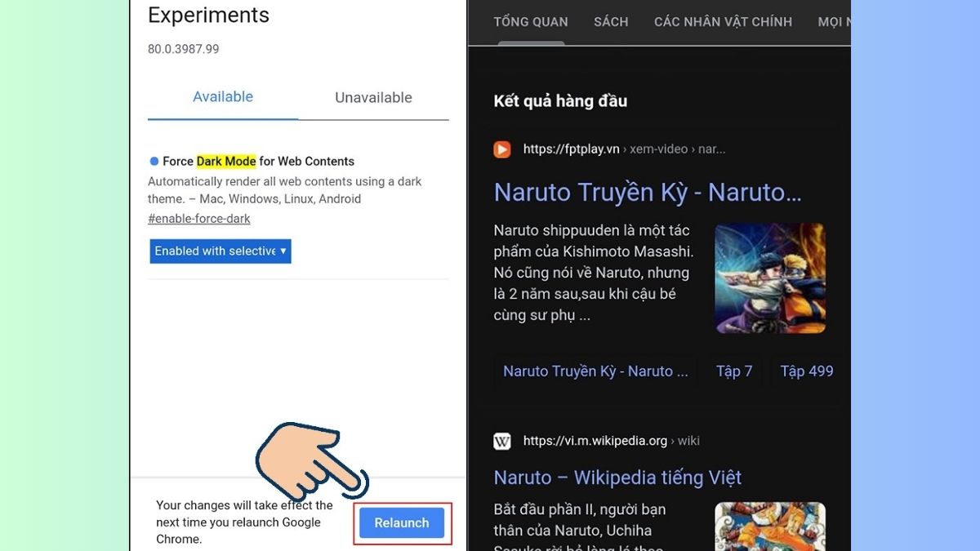
Task: Open the #enable-force-dark anchor link
Action: point(199,219)
